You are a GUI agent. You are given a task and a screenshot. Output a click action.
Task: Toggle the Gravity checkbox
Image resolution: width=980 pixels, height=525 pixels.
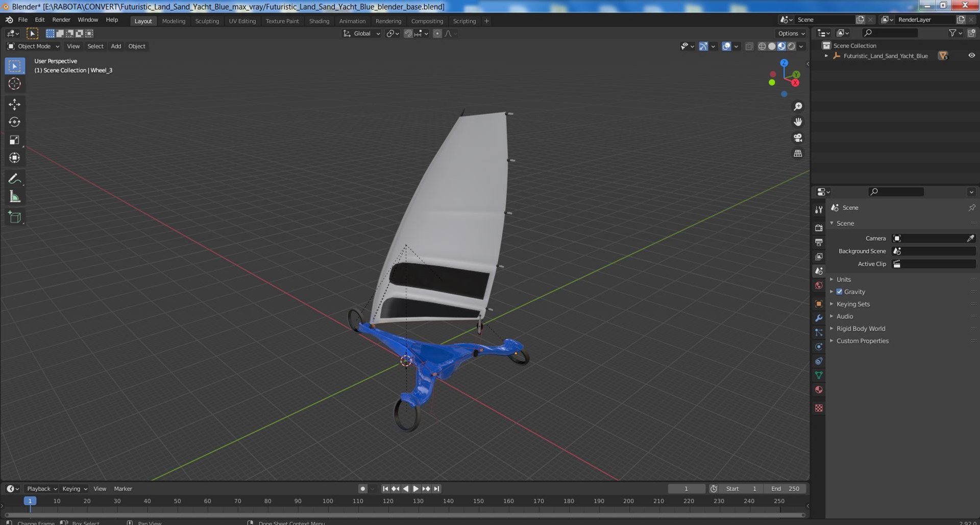(839, 292)
